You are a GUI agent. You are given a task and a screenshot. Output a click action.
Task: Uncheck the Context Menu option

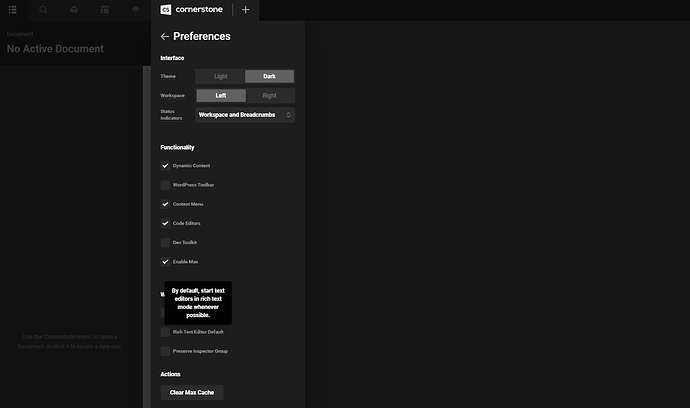(x=165, y=204)
